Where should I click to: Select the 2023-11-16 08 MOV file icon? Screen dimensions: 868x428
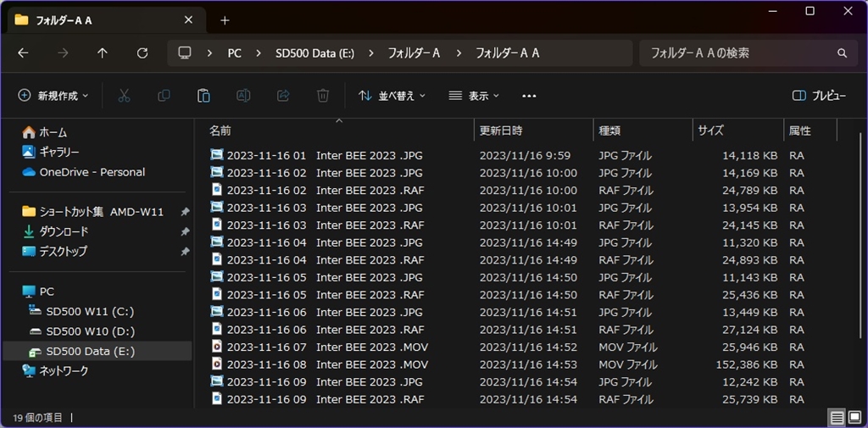[217, 364]
